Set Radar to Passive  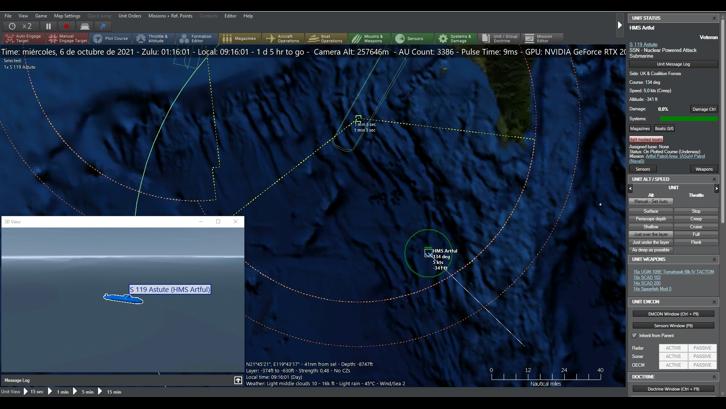(x=702, y=348)
